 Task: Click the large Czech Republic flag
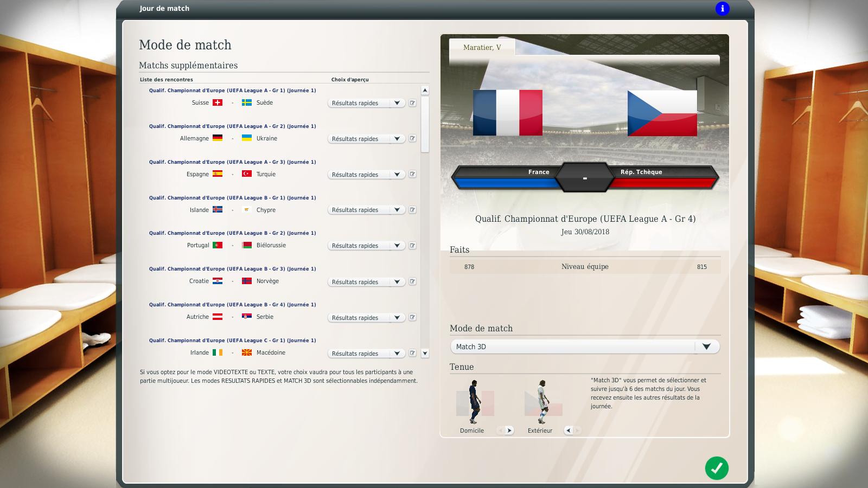[x=662, y=113]
